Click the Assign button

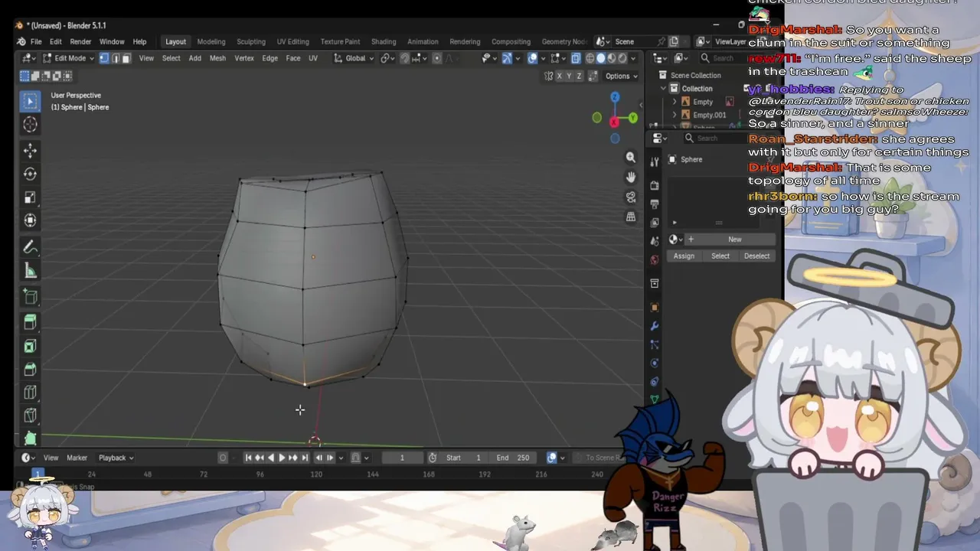click(684, 256)
